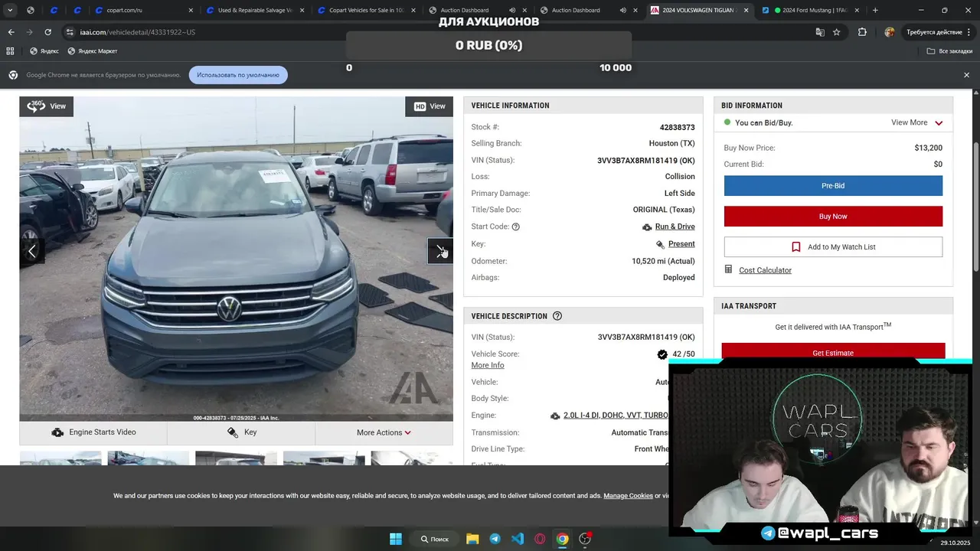Dismiss the default browser notification bar
The height and width of the screenshot is (551, 980).
(966, 75)
